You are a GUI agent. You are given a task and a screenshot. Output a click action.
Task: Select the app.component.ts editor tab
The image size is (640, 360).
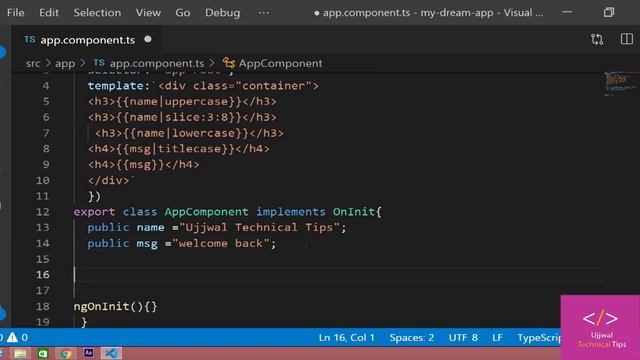tap(87, 40)
